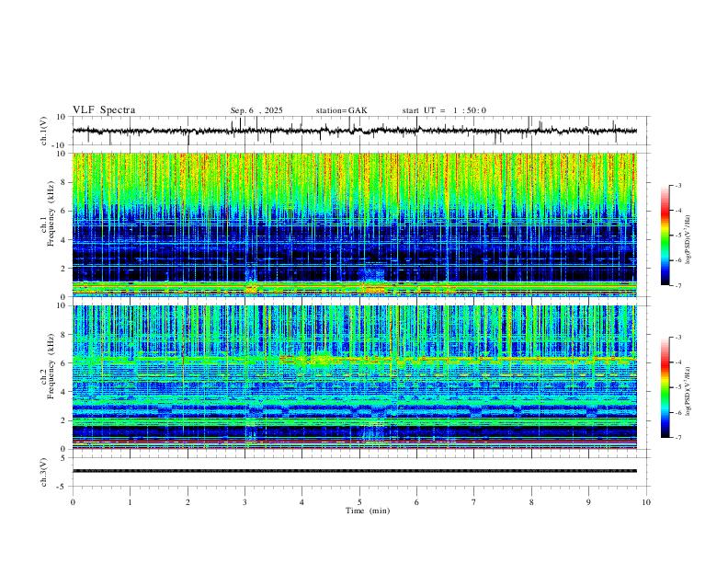Viewport: 728px width, 563px height.
Task: Click time axis tick label "9"
Action: pos(588,502)
